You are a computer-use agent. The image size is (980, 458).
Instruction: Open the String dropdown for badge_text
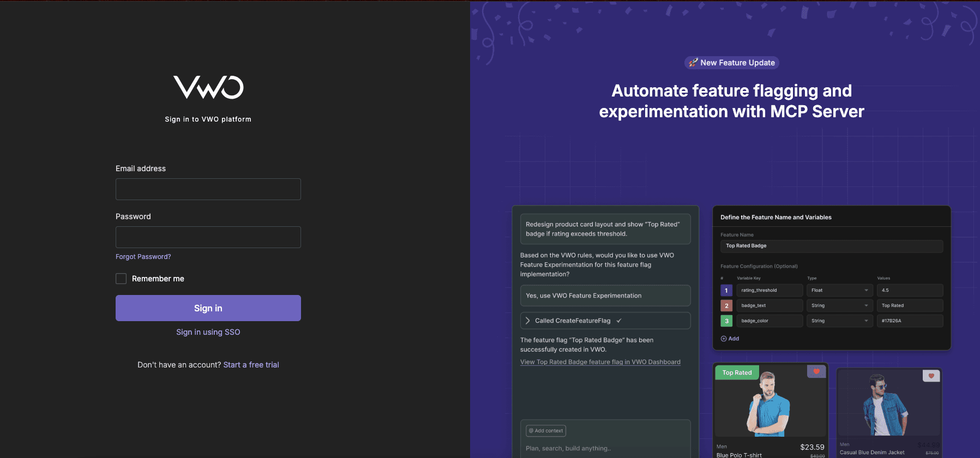[x=840, y=305]
